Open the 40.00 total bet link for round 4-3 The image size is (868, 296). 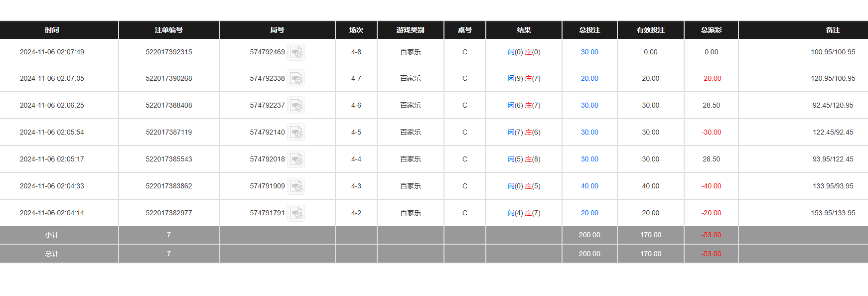tap(589, 186)
